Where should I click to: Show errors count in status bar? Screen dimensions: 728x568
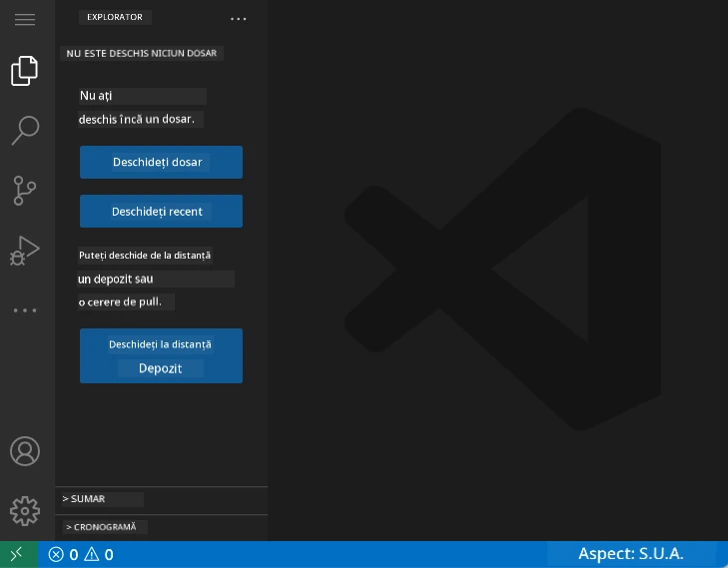click(63, 555)
